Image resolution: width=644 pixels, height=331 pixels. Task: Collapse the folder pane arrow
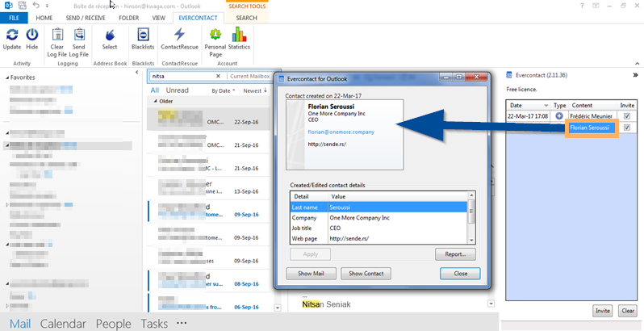click(136, 73)
